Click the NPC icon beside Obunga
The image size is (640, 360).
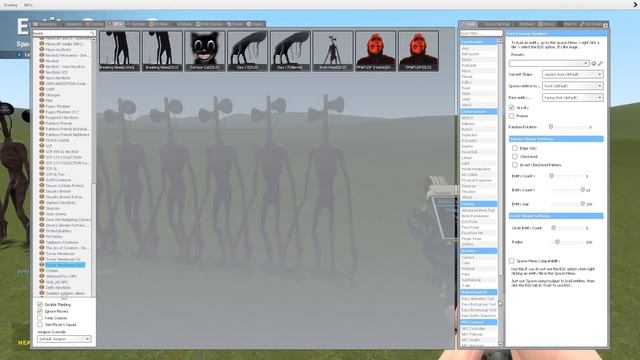[42, 95]
